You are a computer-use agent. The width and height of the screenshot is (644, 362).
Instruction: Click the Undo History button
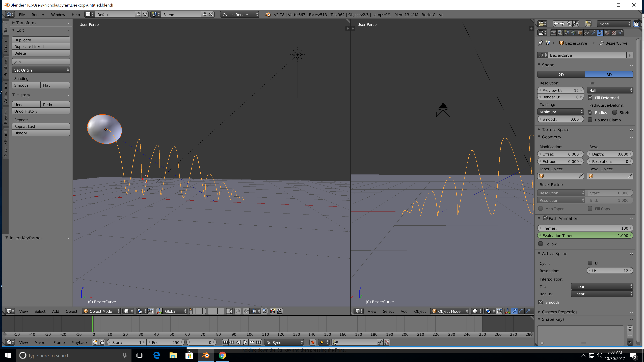point(41,111)
